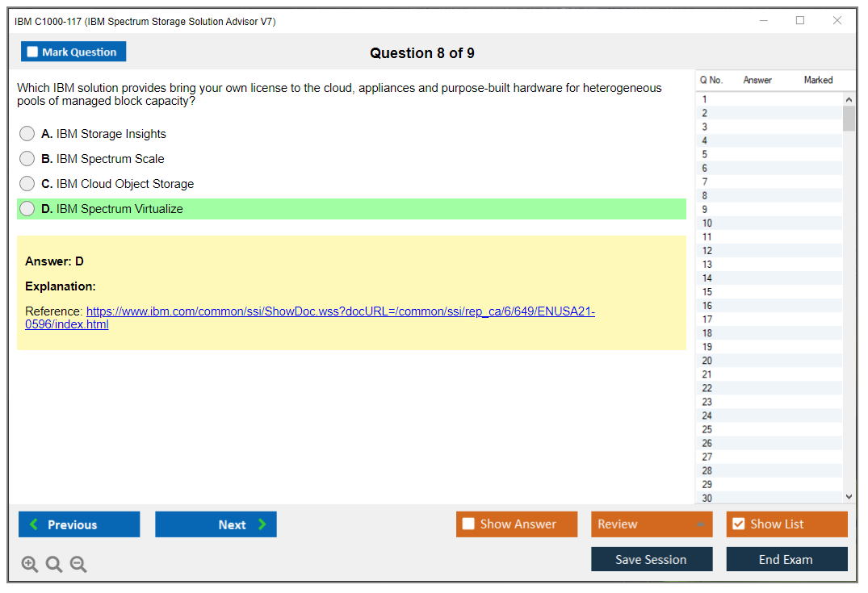Image resolution: width=868 pixels, height=593 pixels.
Task: Open the Review dropdown menu
Action: point(652,524)
